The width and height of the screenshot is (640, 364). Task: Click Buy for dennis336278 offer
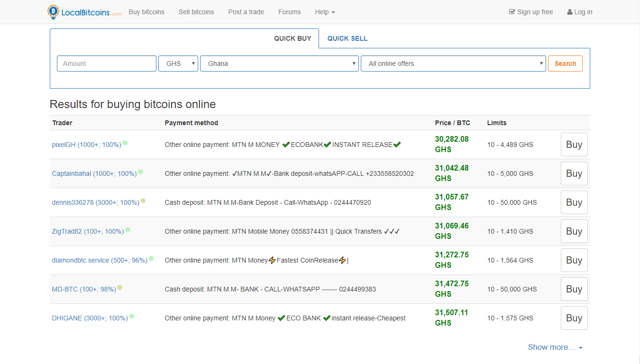574,202
